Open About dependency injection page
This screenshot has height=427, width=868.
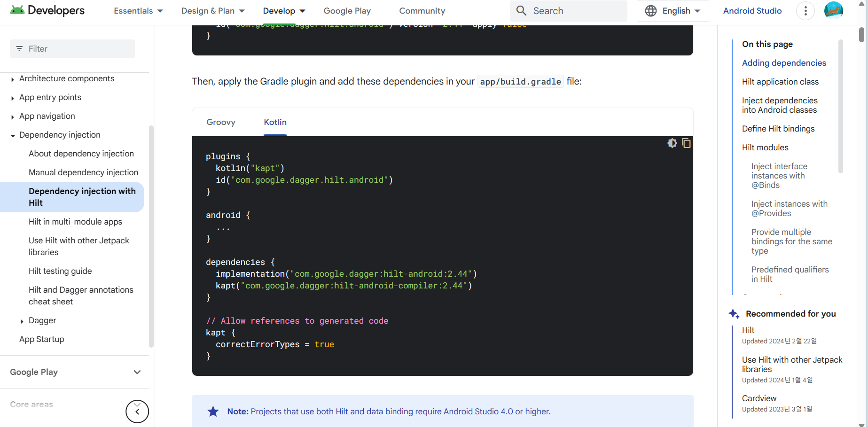click(81, 154)
